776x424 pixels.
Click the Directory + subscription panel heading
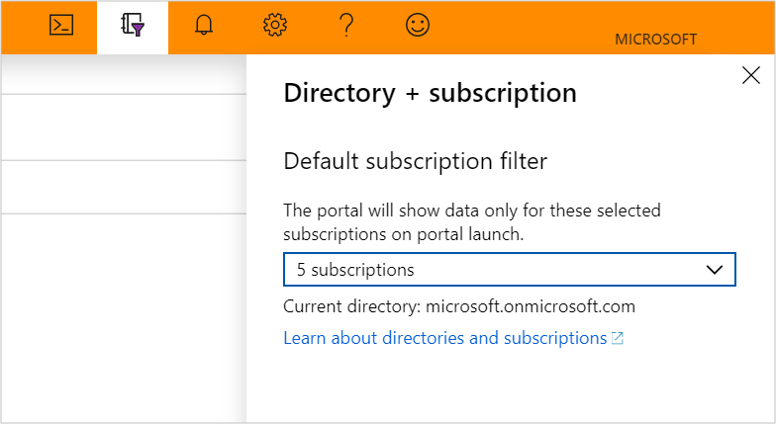pos(430,93)
